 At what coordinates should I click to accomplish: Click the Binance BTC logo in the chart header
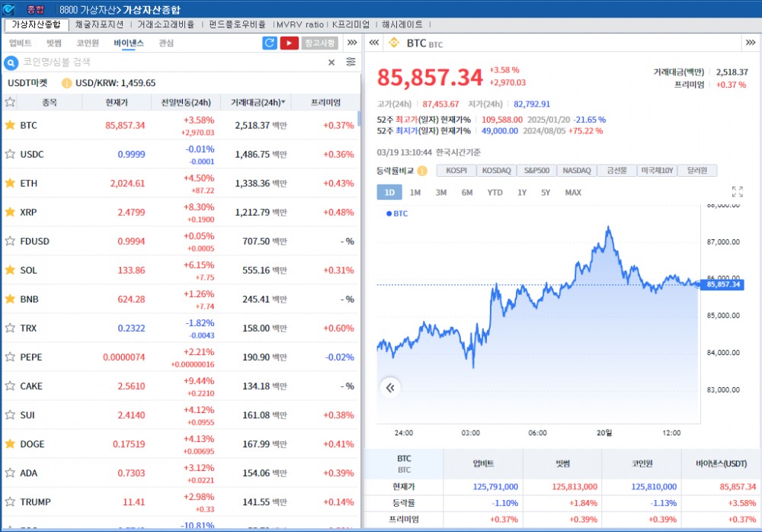393,43
